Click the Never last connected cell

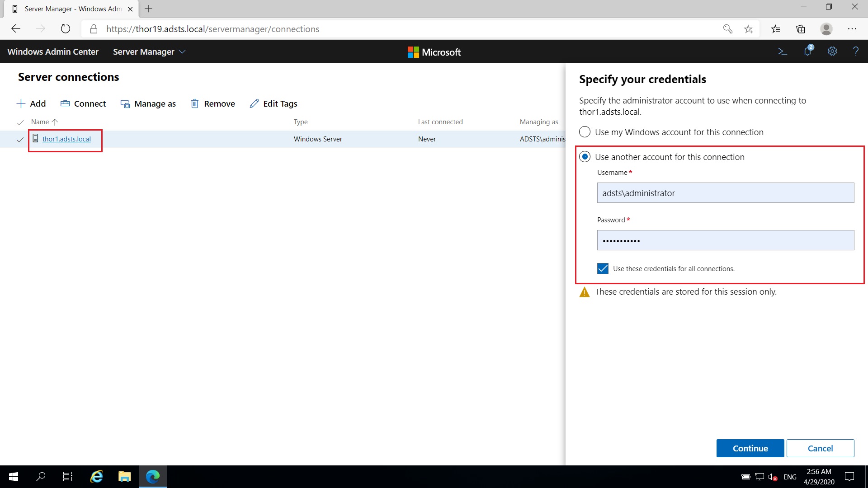point(427,139)
